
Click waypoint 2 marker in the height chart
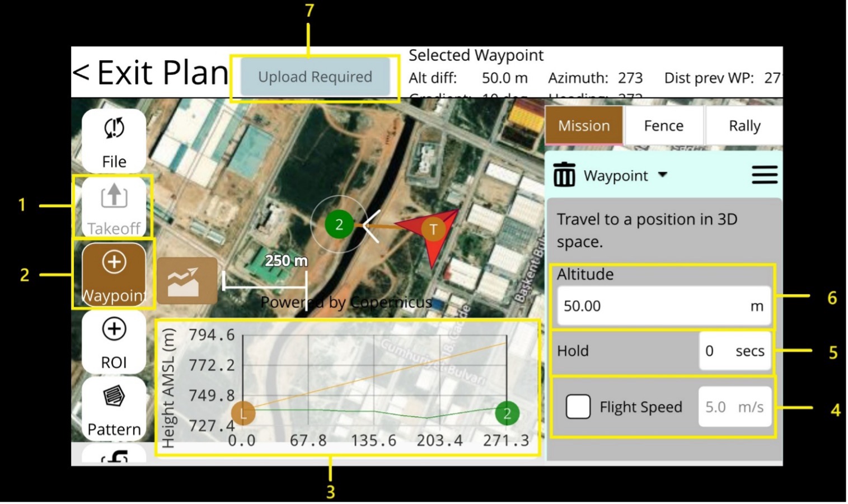pyautogui.click(x=507, y=413)
